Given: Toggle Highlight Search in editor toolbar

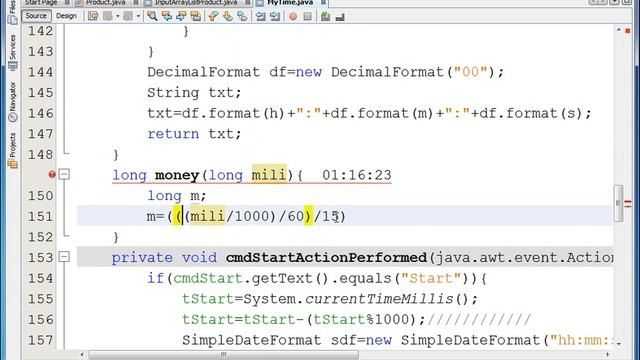Looking at the screenshot, I should [196, 16].
